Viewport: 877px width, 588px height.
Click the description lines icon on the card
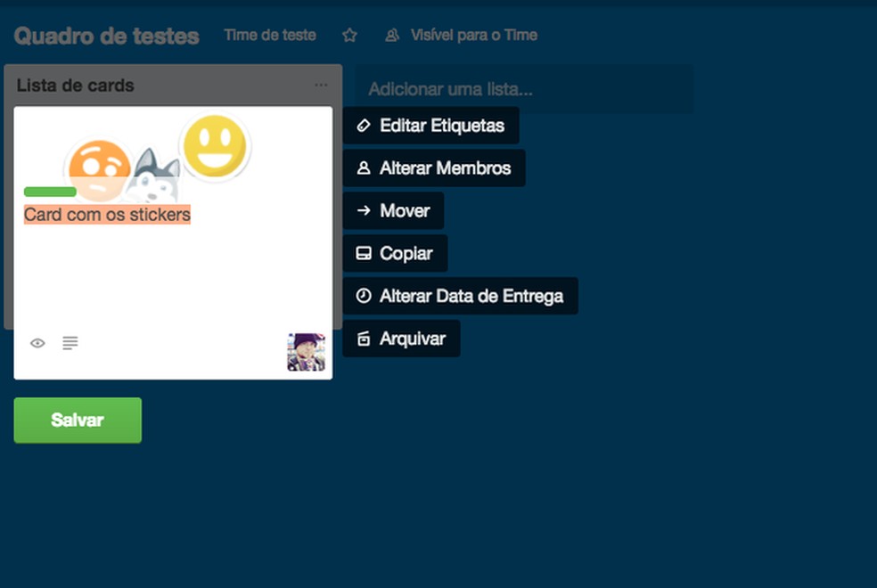pyautogui.click(x=70, y=342)
